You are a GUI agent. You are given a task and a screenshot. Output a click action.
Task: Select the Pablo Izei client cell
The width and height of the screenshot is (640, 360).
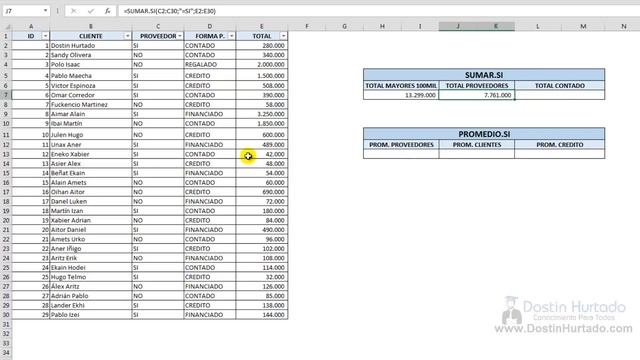coord(91,315)
